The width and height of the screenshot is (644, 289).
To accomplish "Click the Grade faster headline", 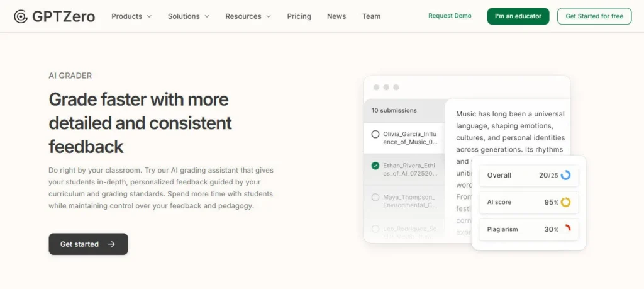I will (x=140, y=123).
